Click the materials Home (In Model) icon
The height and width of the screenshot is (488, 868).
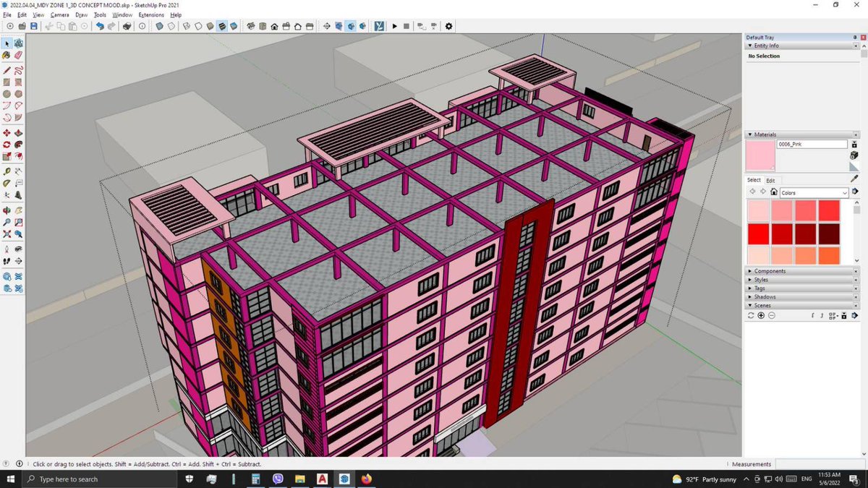(x=773, y=192)
